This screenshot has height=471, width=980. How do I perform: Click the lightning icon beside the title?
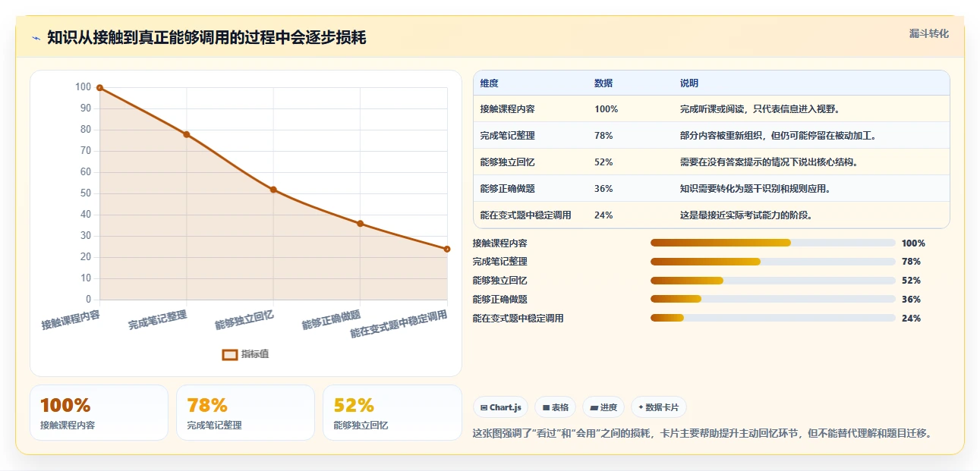[36, 39]
